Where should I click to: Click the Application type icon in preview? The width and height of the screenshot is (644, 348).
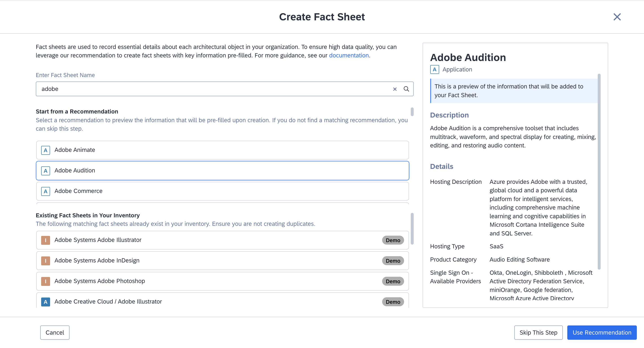(434, 69)
